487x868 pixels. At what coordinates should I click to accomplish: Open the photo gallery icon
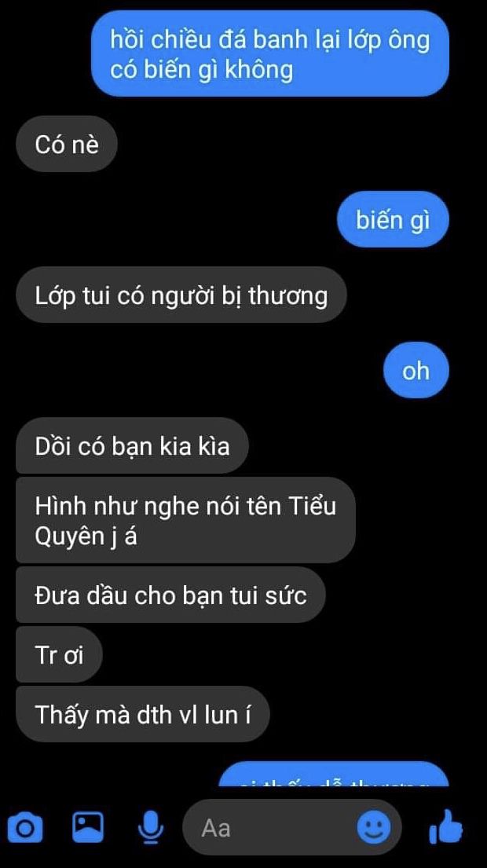88,826
